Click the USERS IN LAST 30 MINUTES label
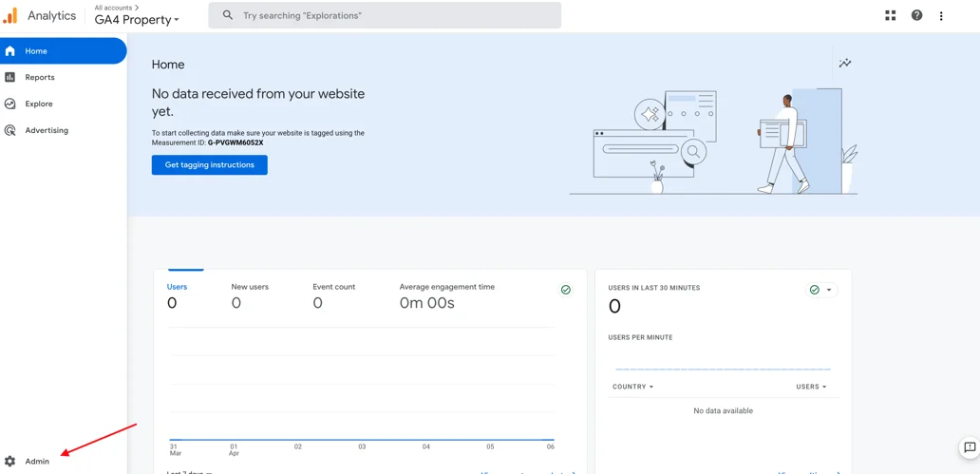The height and width of the screenshot is (474, 980). point(653,288)
